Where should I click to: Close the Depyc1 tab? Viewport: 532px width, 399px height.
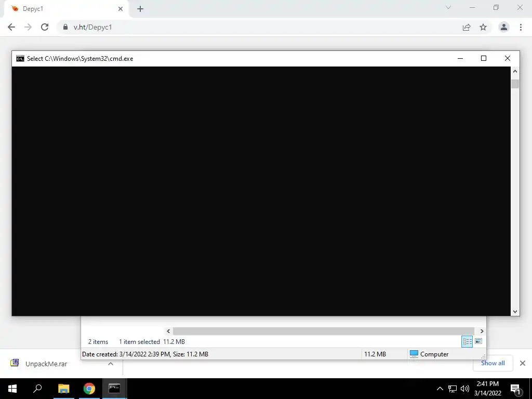tap(121, 9)
